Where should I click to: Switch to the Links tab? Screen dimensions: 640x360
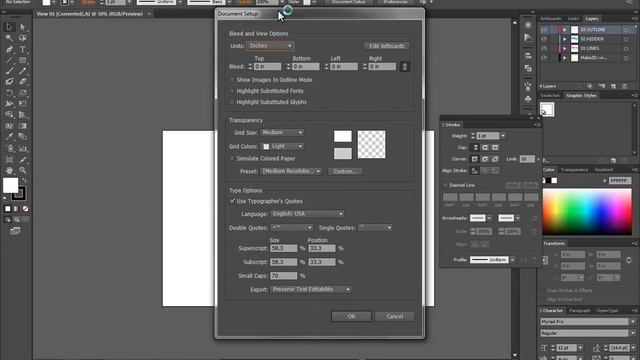pos(573,18)
